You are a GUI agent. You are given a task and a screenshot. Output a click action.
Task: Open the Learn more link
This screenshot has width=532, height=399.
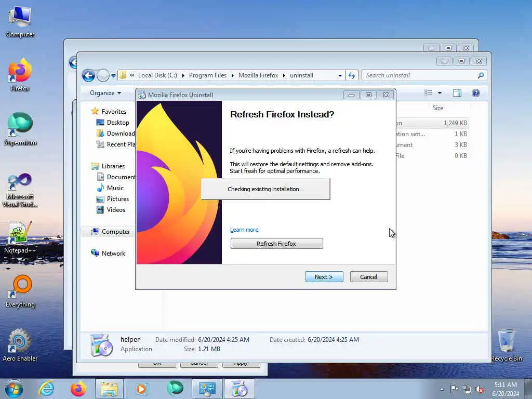pos(244,230)
